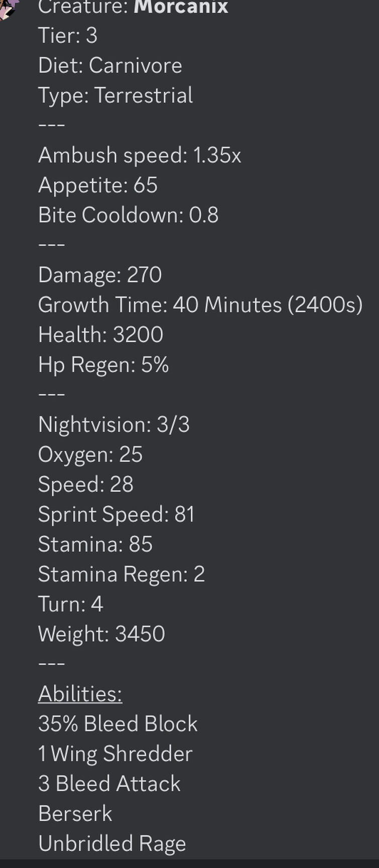Click the Weight: 3450 stat

101,634
